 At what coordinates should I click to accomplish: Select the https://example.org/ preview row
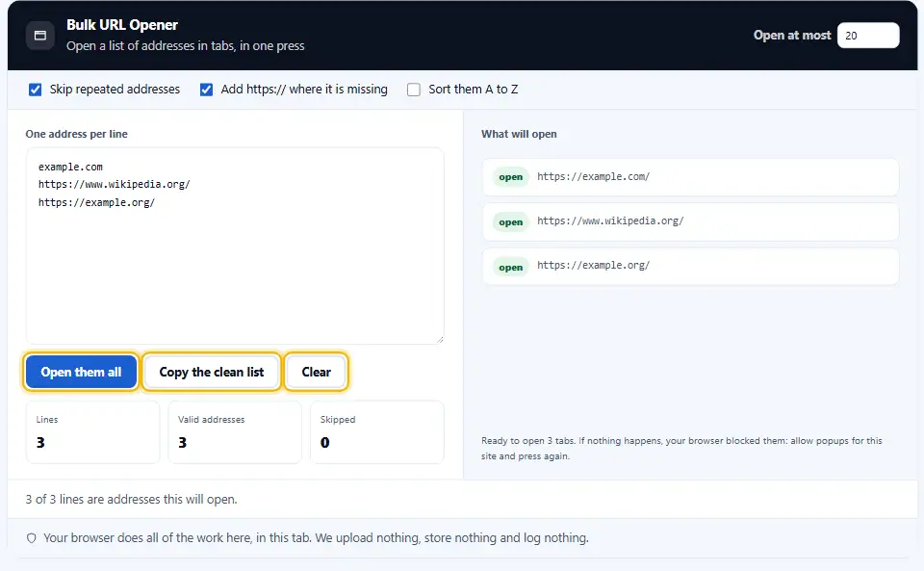(x=691, y=267)
